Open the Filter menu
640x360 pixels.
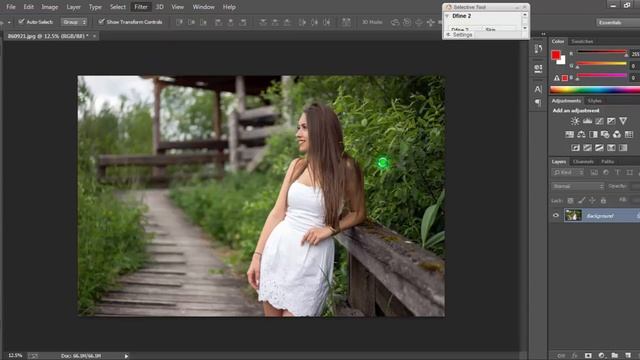[x=141, y=7]
